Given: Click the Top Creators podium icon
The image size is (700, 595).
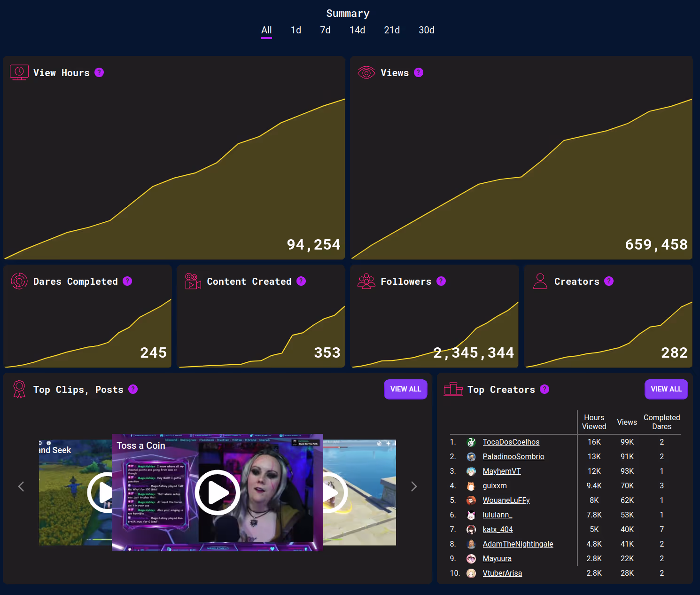Looking at the screenshot, I should [453, 389].
